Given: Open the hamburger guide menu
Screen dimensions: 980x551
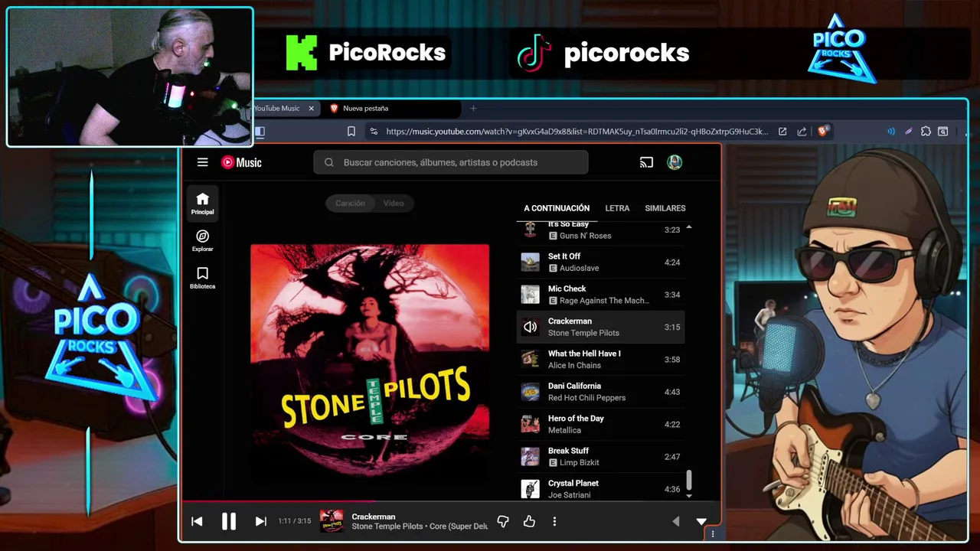Looking at the screenshot, I should (x=202, y=162).
